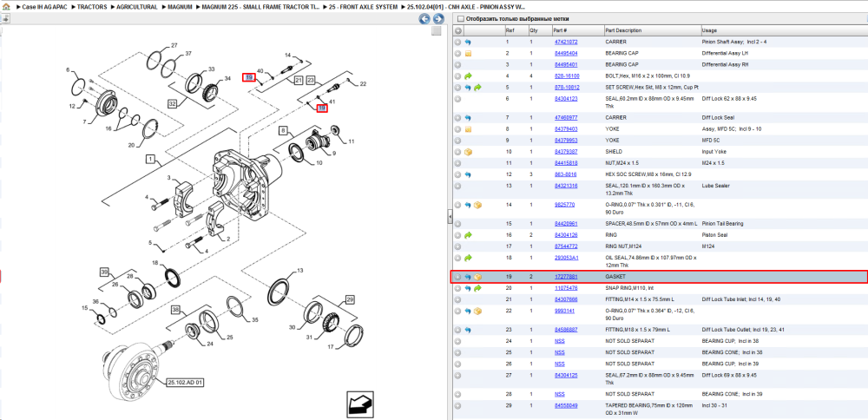
Task: Click the large return arrow icon below diagram
Action: pos(361,404)
